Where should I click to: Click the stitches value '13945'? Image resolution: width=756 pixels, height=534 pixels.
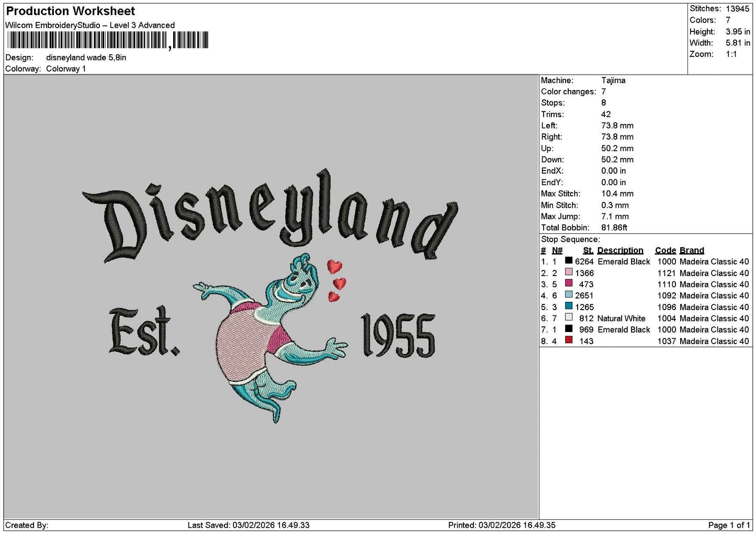737,9
